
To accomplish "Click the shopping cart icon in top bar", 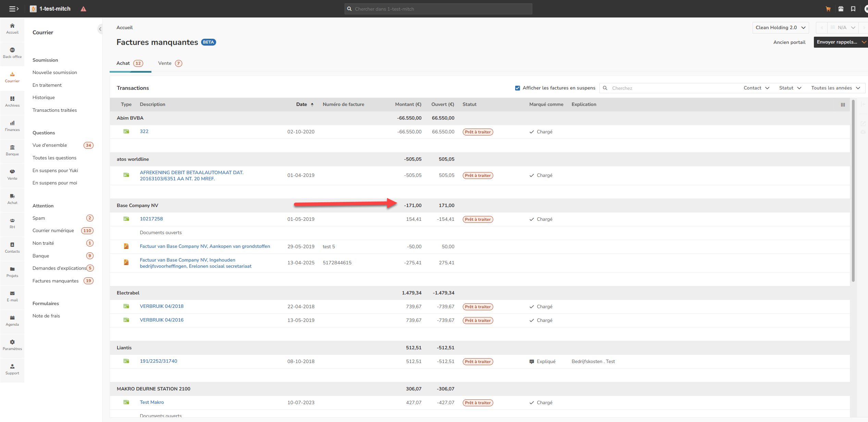I will click(828, 9).
